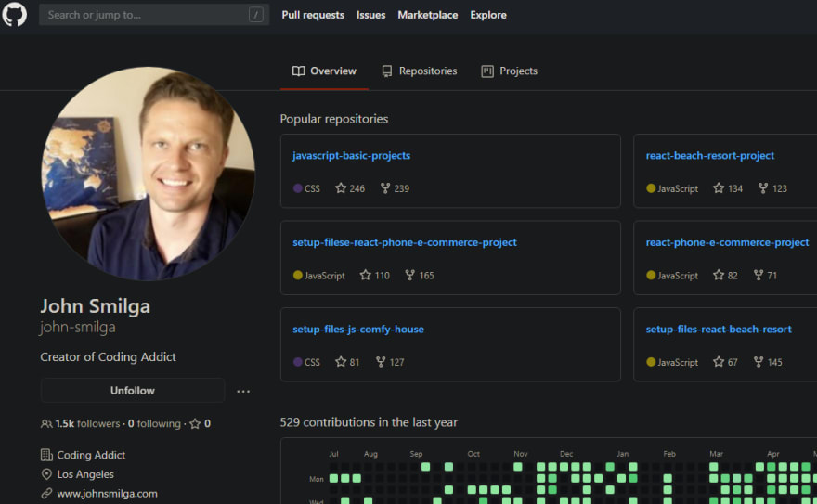This screenshot has width=817, height=504.
Task: Open javascript-basic-projects repository
Action: pos(351,155)
